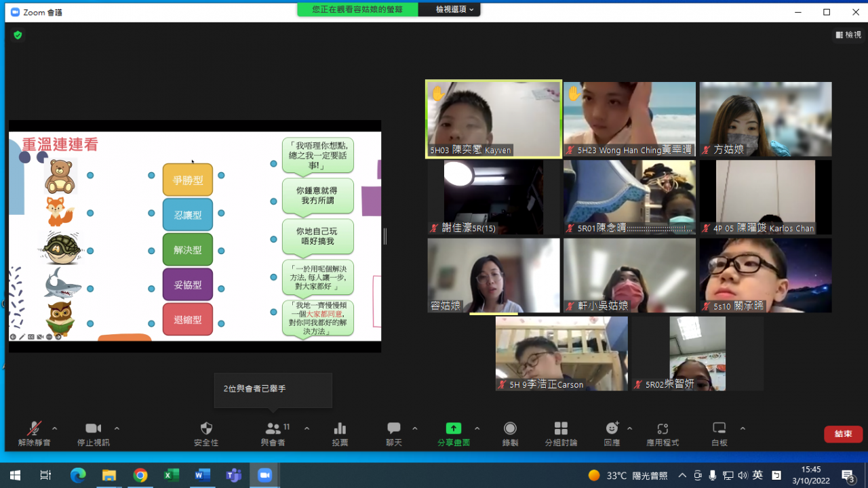The width and height of the screenshot is (868, 488).
Task: Open the 安全性 security shield icon
Action: 206,428
